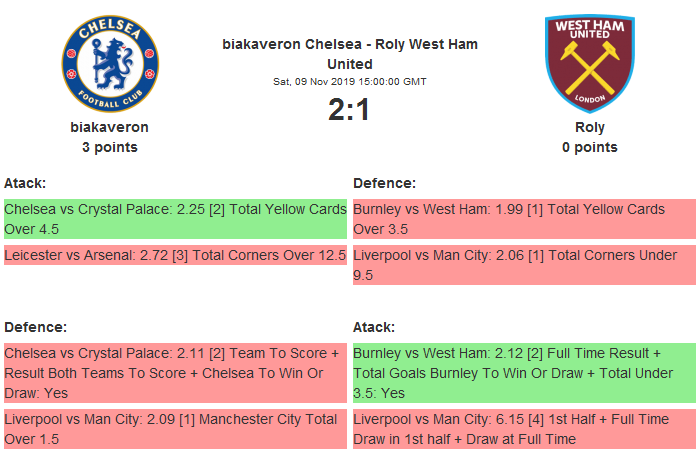Click Burnley vs West Ham Yellow Cards bet
Image resolution: width=700 pixels, height=460 pixels.
tap(524, 219)
